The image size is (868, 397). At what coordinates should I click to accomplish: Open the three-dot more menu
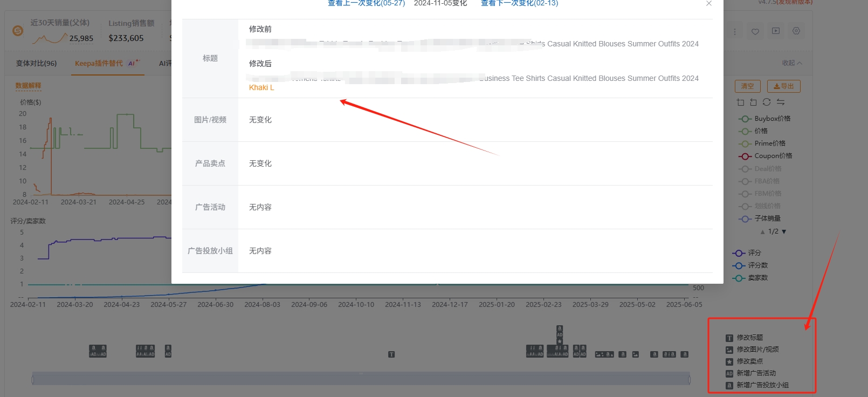[734, 32]
